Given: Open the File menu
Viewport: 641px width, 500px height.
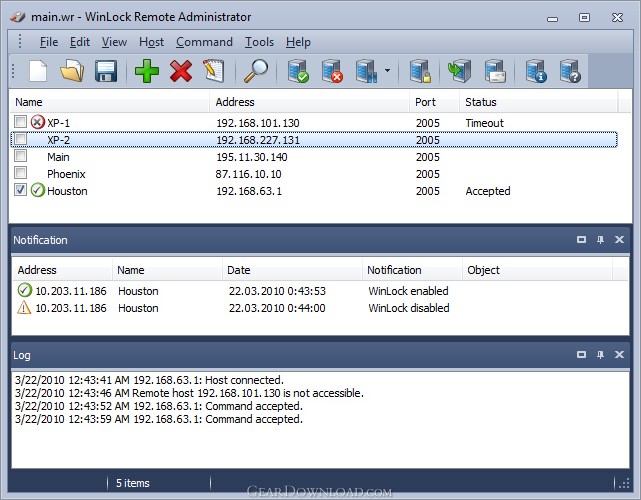Looking at the screenshot, I should click(49, 42).
